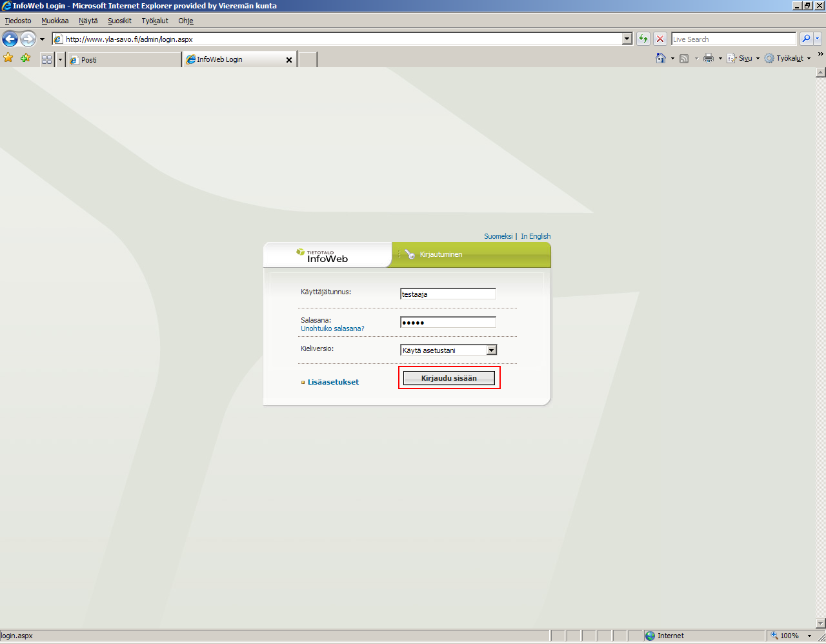Open the Työkalut toolbar menu
The height and width of the screenshot is (644, 826).
(x=787, y=58)
